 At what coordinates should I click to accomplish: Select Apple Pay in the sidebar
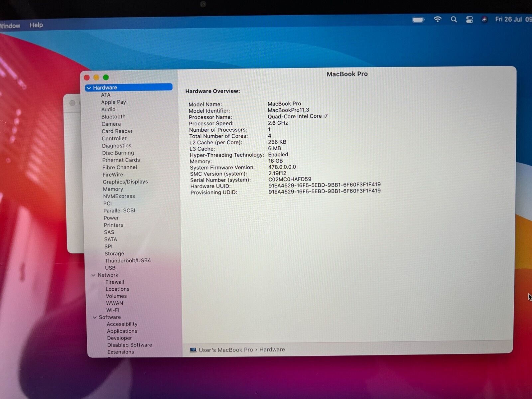pyautogui.click(x=113, y=102)
